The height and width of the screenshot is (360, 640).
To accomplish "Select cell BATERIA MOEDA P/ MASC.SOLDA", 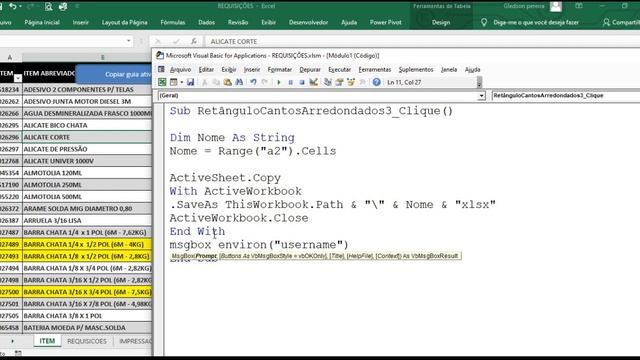I will [x=87, y=327].
